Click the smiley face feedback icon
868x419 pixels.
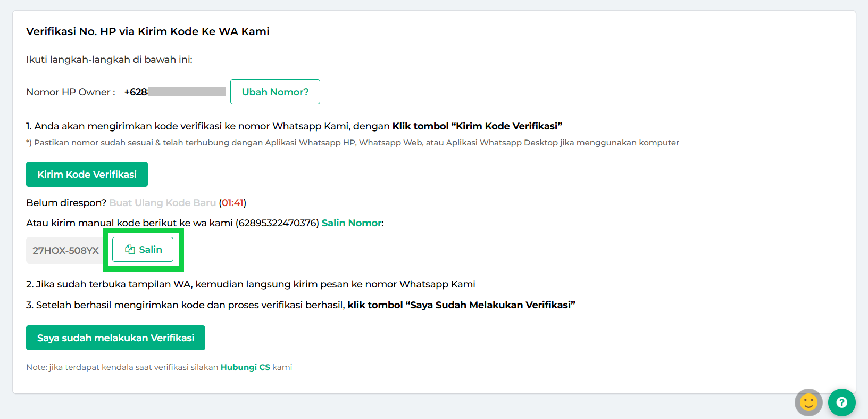pos(808,402)
